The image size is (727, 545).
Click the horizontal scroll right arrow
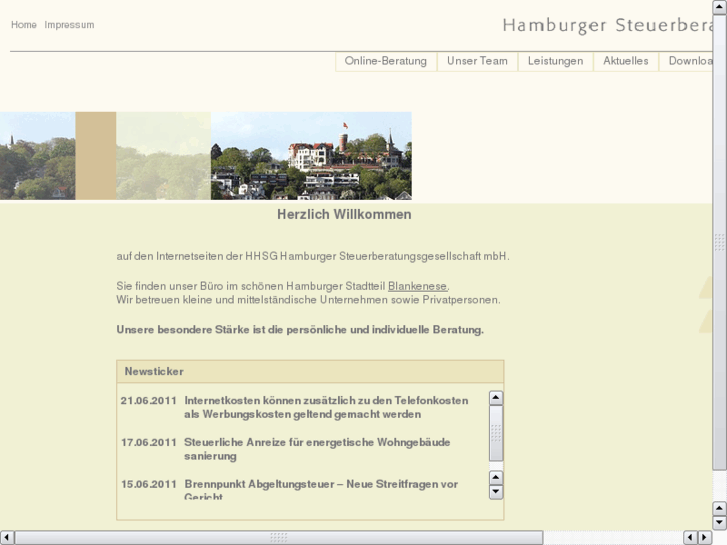[705, 538]
